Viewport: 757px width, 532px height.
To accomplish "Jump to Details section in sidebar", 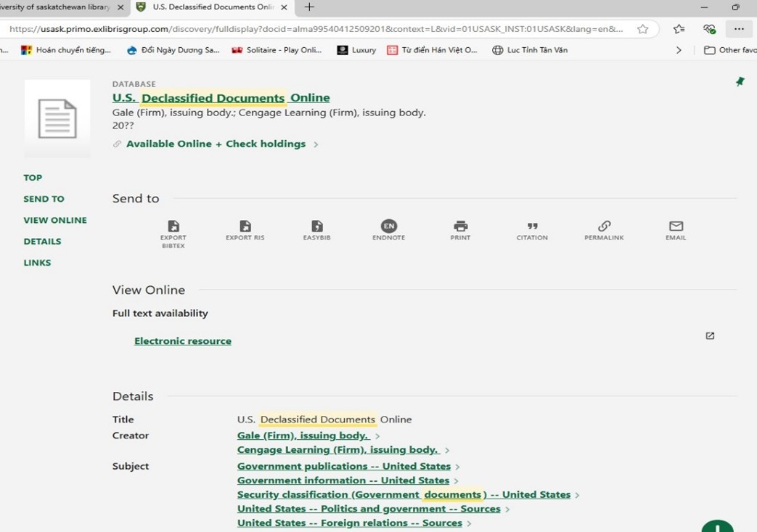I will pyautogui.click(x=42, y=242).
